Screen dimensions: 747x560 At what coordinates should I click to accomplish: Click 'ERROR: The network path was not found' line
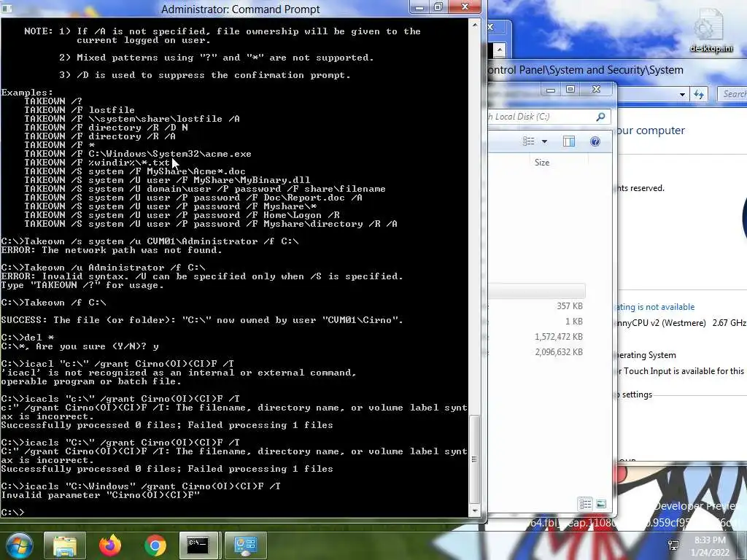click(x=112, y=251)
